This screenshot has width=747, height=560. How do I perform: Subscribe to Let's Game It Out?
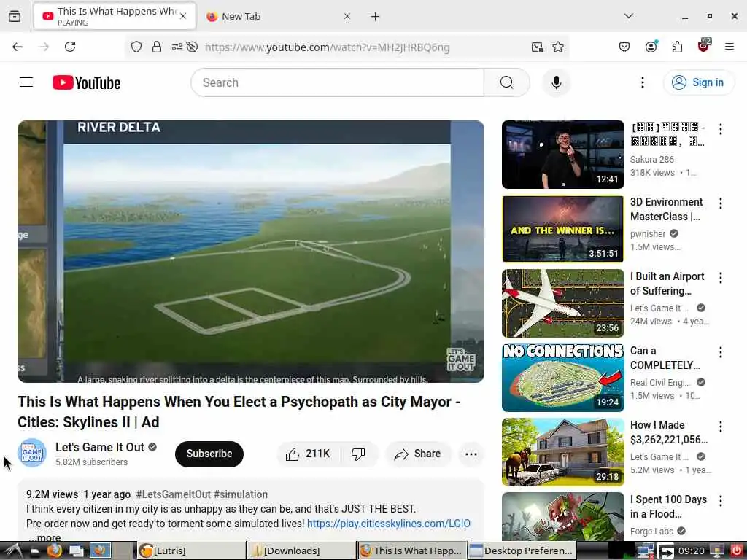(x=209, y=454)
